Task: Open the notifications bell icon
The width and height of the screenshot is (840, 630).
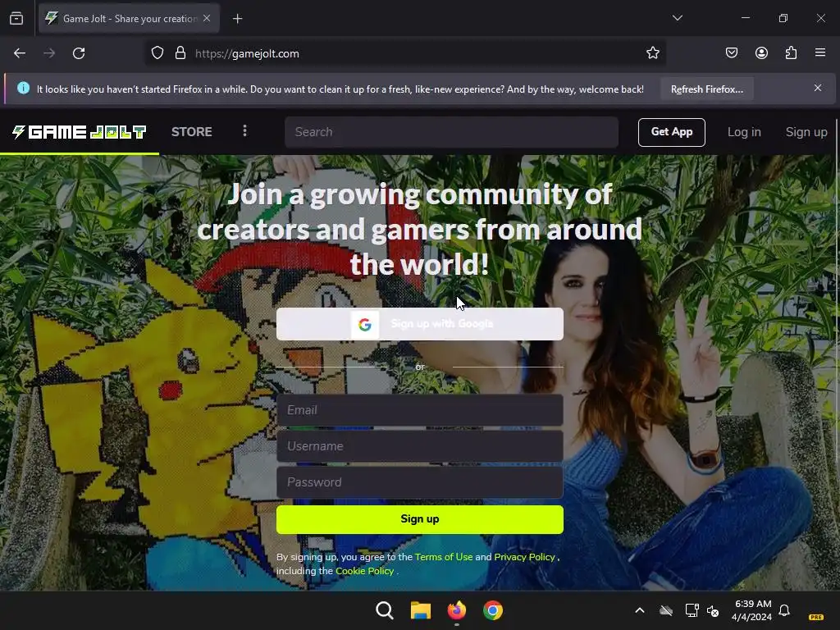Action: tap(784, 610)
